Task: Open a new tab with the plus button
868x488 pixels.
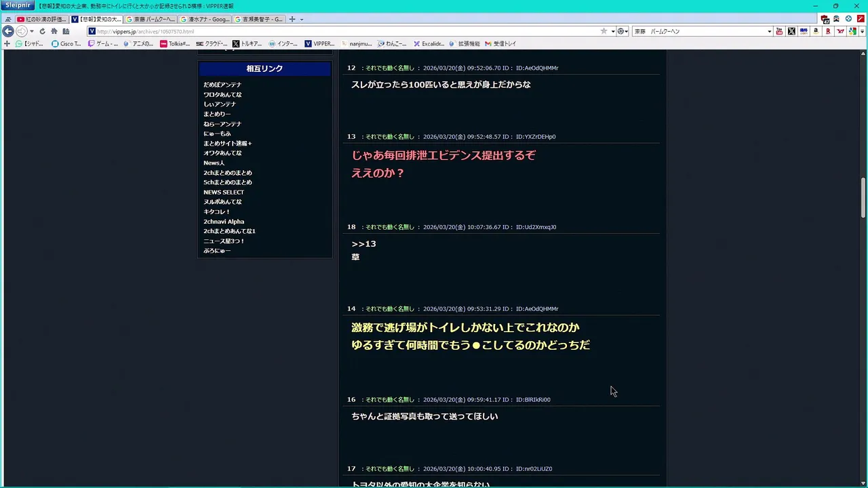Action: tap(292, 19)
